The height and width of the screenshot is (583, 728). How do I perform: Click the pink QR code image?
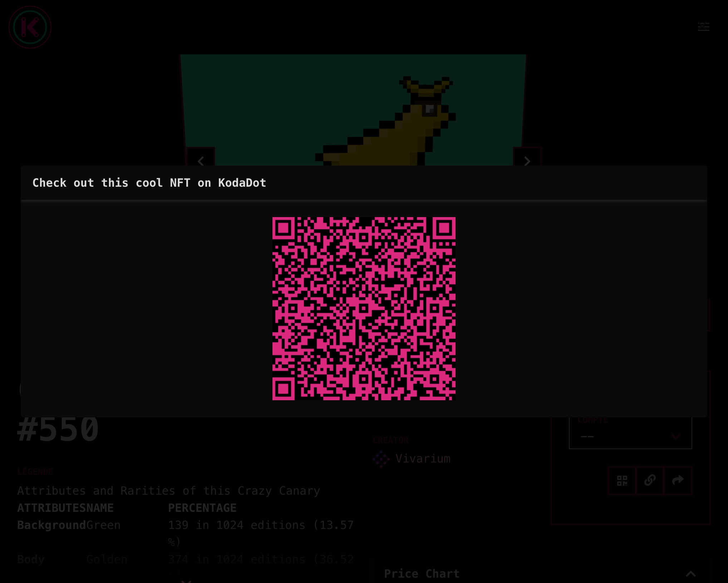point(364,309)
